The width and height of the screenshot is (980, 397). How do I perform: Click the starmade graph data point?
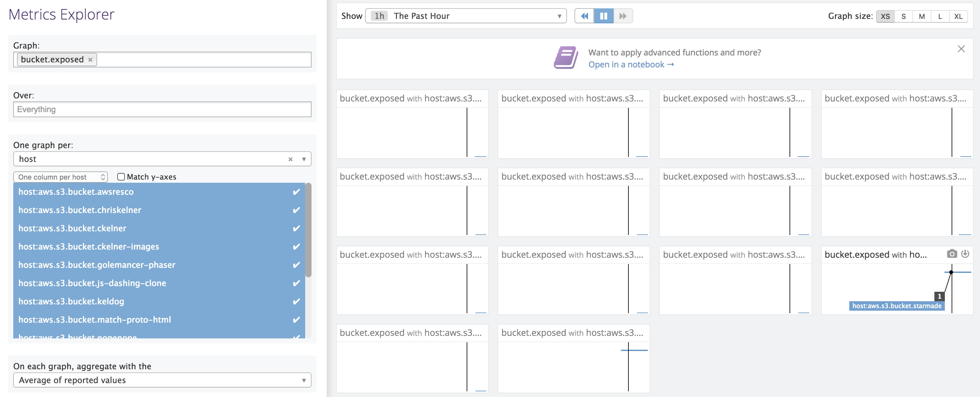coord(951,272)
